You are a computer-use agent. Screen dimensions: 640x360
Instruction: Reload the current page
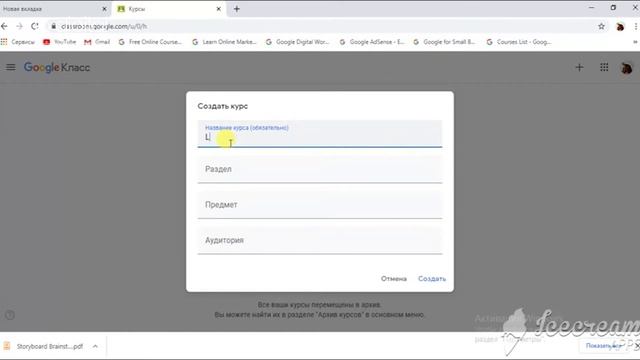[x=35, y=26]
